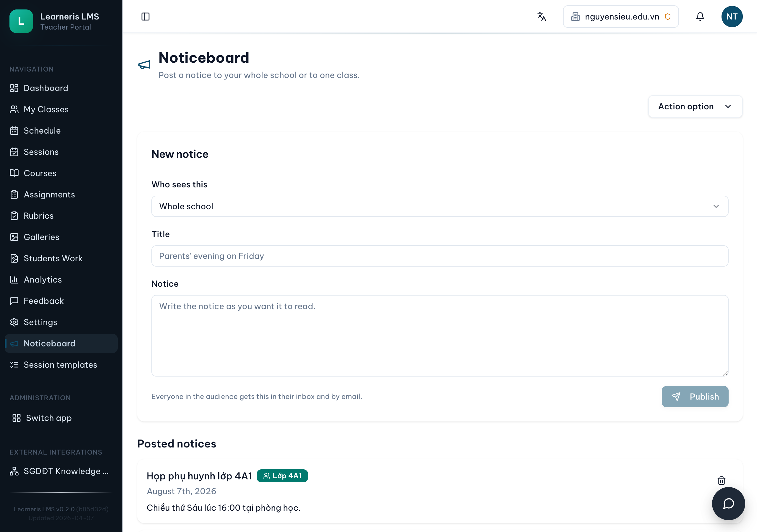Toggle the sidebar collapse icon

coord(145,17)
